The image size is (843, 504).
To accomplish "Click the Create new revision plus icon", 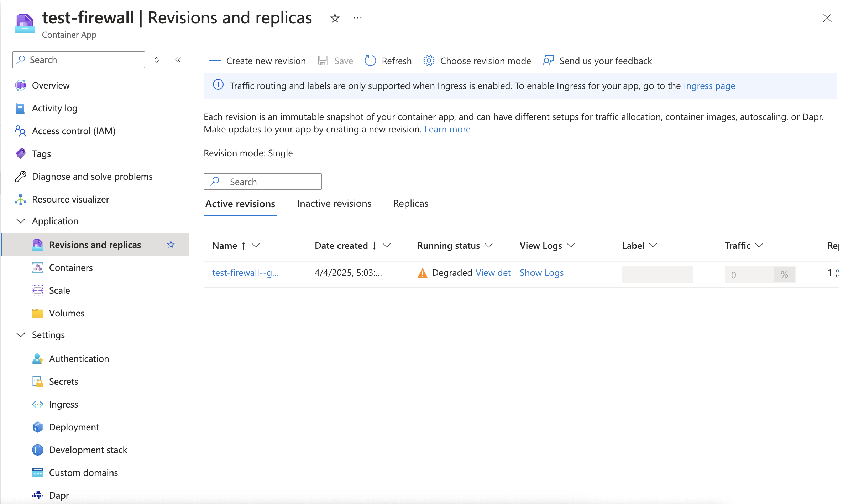I will (x=215, y=61).
